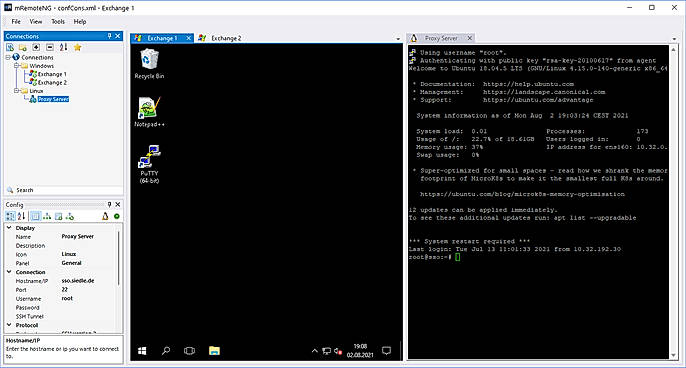Toggle categorized view in Config toolbar

click(x=10, y=216)
